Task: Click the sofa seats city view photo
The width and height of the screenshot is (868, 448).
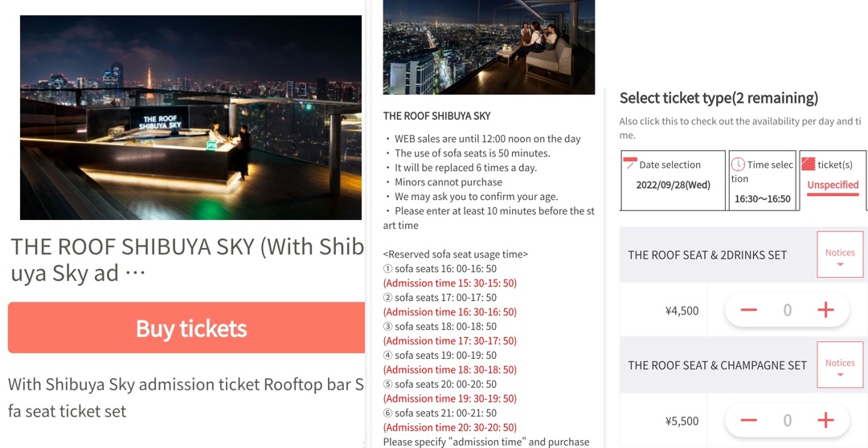Action: (489, 47)
